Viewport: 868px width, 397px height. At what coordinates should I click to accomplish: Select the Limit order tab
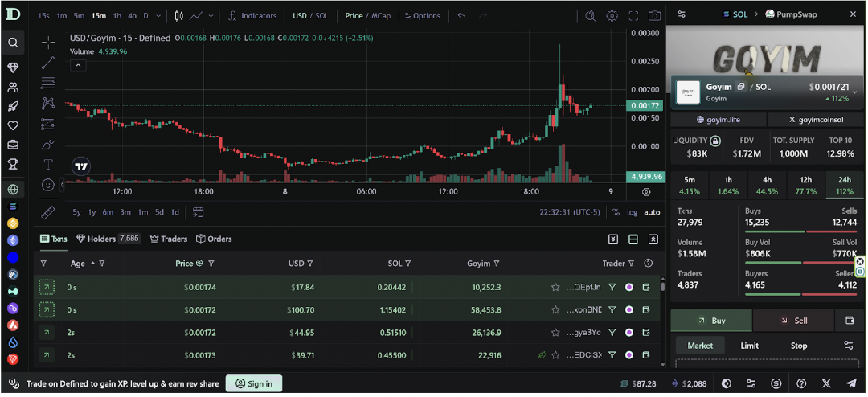point(749,346)
